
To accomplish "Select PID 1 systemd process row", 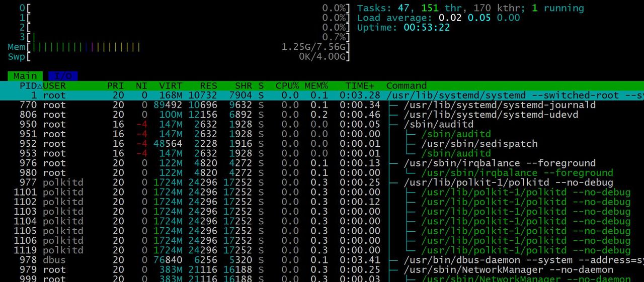I will (322, 95).
